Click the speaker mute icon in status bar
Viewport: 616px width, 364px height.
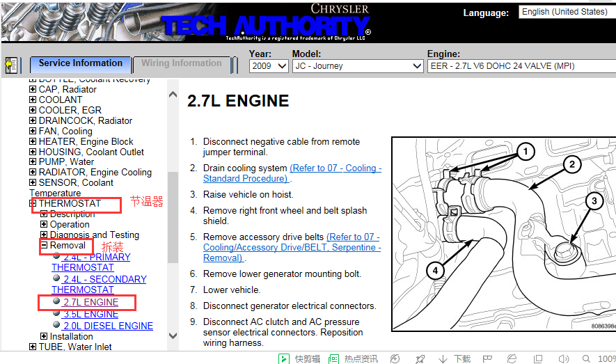click(563, 358)
